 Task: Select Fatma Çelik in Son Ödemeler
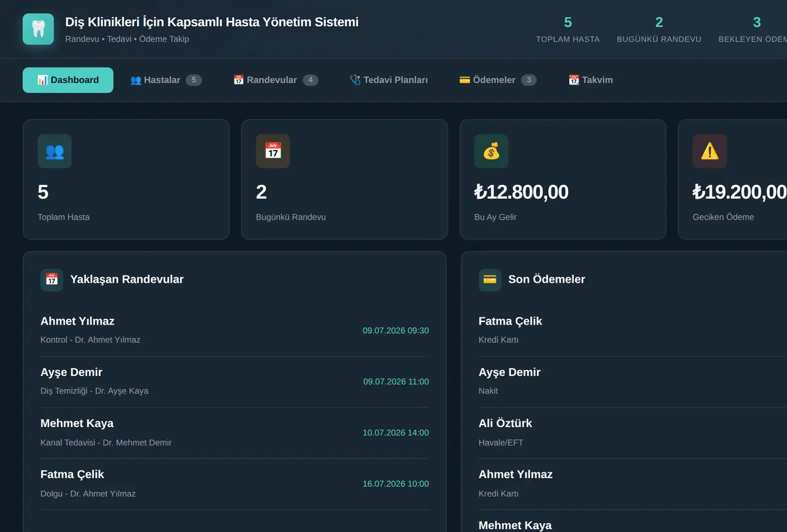pyautogui.click(x=633, y=331)
